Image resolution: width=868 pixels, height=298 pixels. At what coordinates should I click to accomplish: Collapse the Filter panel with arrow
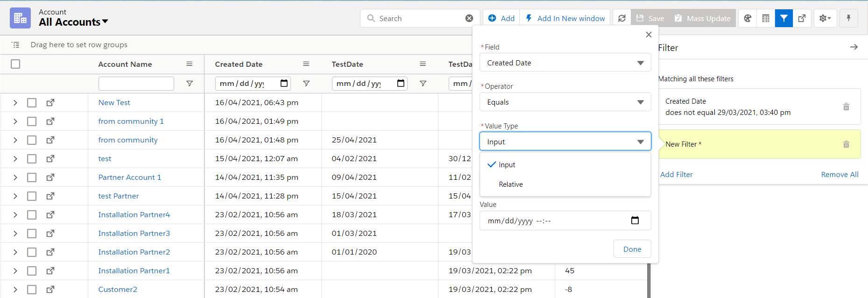coord(854,47)
